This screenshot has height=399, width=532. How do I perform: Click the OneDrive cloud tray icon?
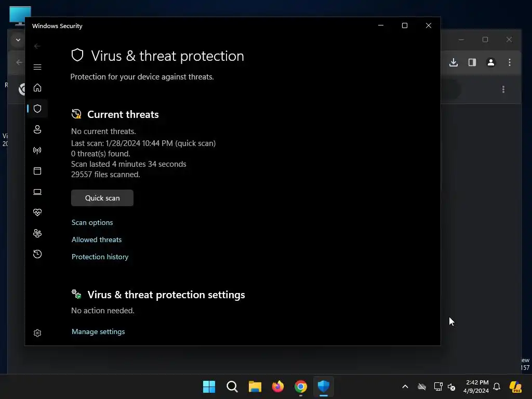(x=422, y=387)
